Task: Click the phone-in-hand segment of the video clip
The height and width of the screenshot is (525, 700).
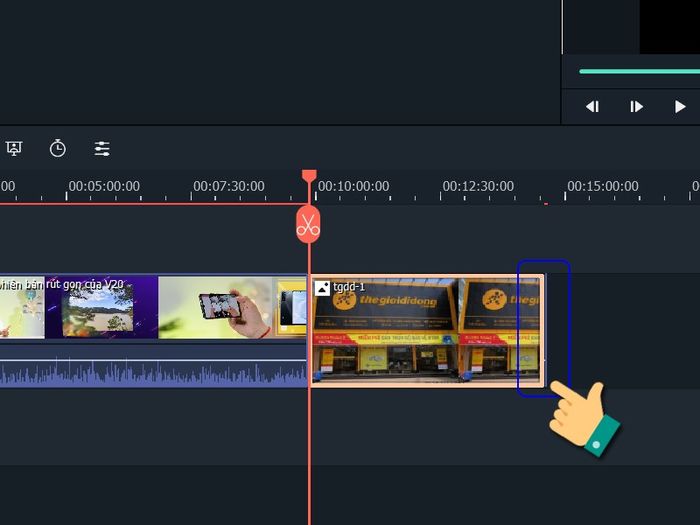Action: coord(215,307)
